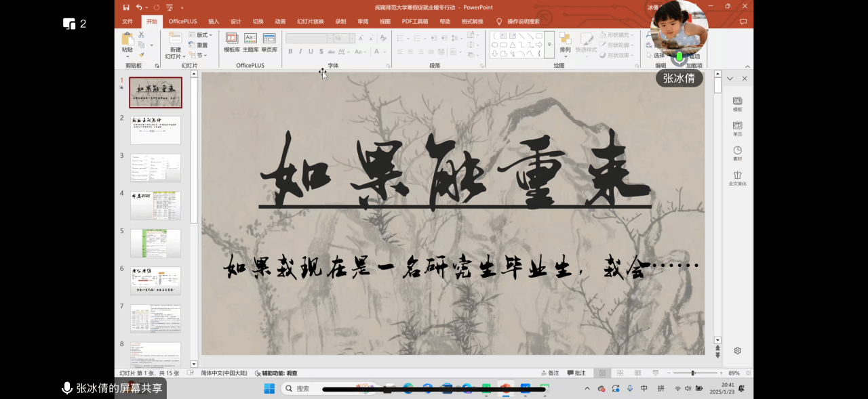Select slide 4 thumbnail in the panel
Screen dimensions: 868x399
pyautogui.click(x=155, y=205)
